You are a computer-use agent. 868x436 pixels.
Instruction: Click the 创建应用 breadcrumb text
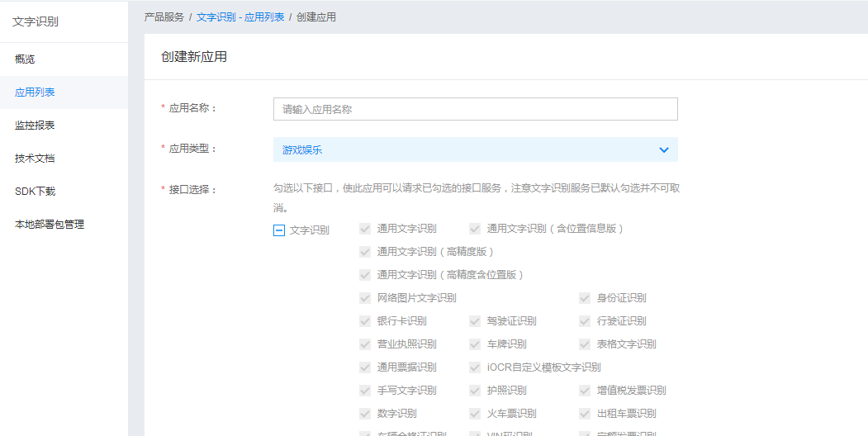(316, 17)
